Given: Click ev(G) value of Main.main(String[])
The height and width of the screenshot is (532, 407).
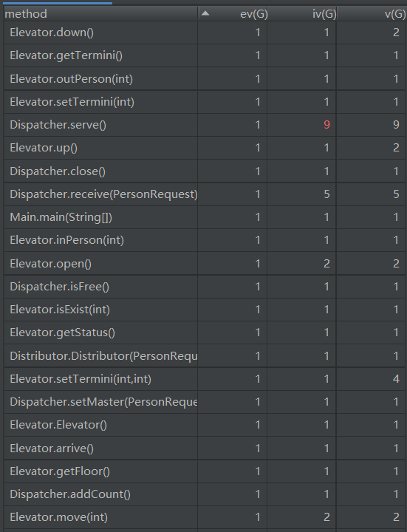Looking at the screenshot, I should tap(258, 217).
